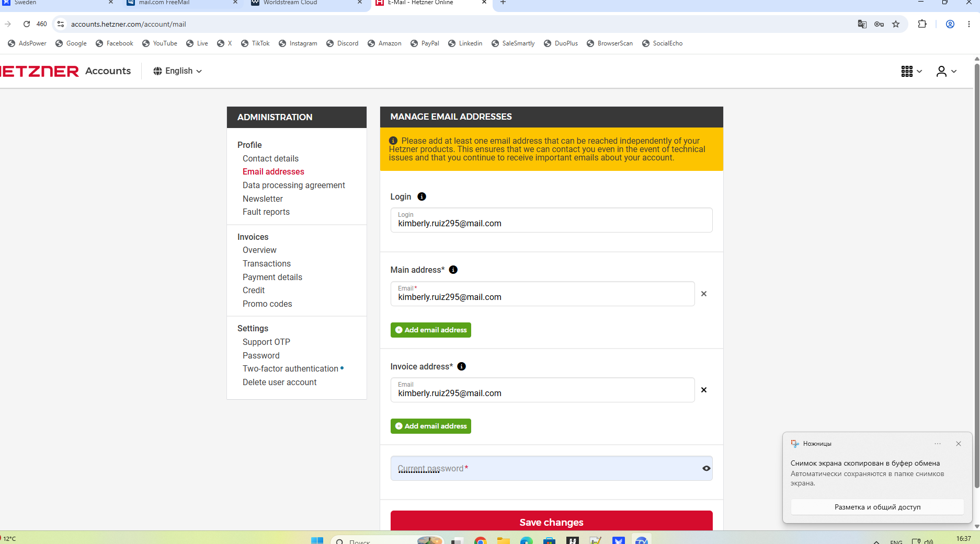Screen dimensions: 980x544
Task: Open the SocialEcho bookmark
Action: [x=662, y=43]
